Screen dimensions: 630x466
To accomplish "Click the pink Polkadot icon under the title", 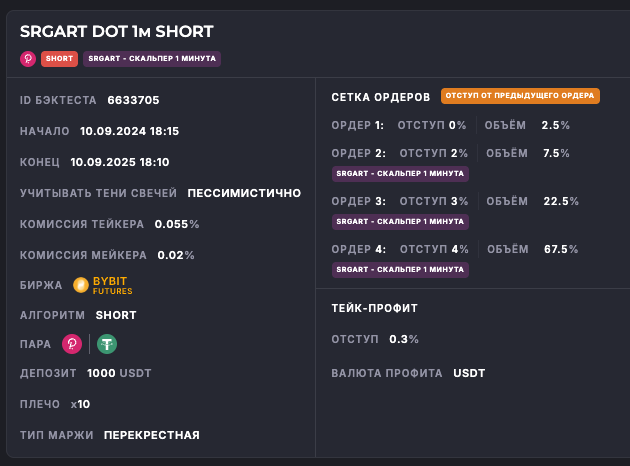I will [28, 59].
